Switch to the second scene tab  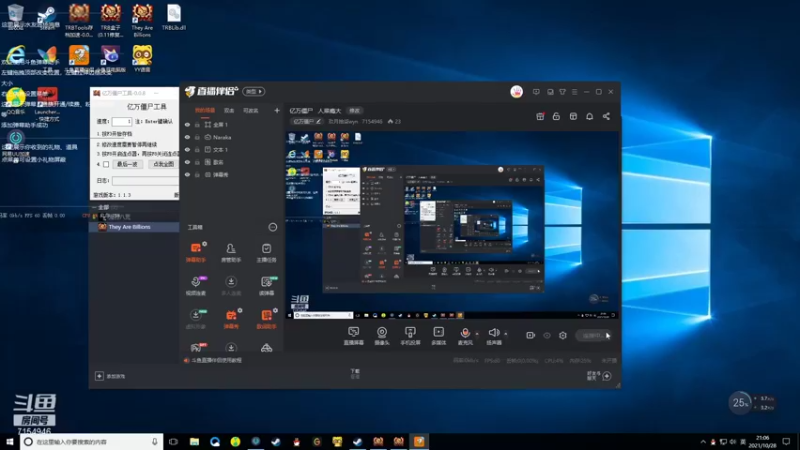(x=229, y=111)
